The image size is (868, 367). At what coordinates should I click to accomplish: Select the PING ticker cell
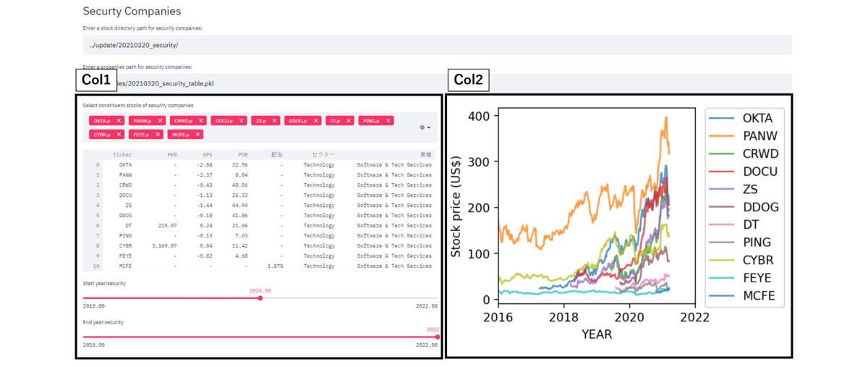[x=125, y=236]
